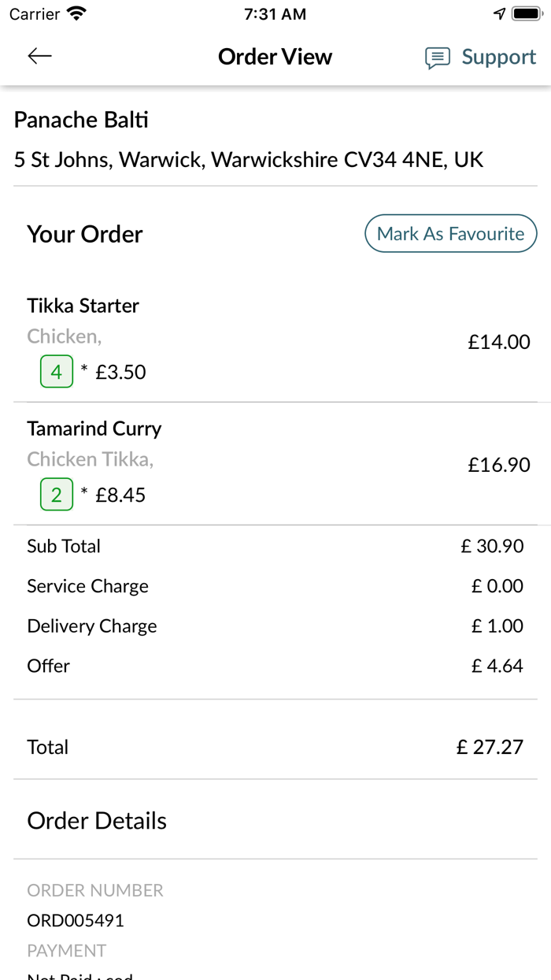Viewport: 551px width, 980px height.
Task: Tap the restaurant address 5 St Johns
Action: 248,160
